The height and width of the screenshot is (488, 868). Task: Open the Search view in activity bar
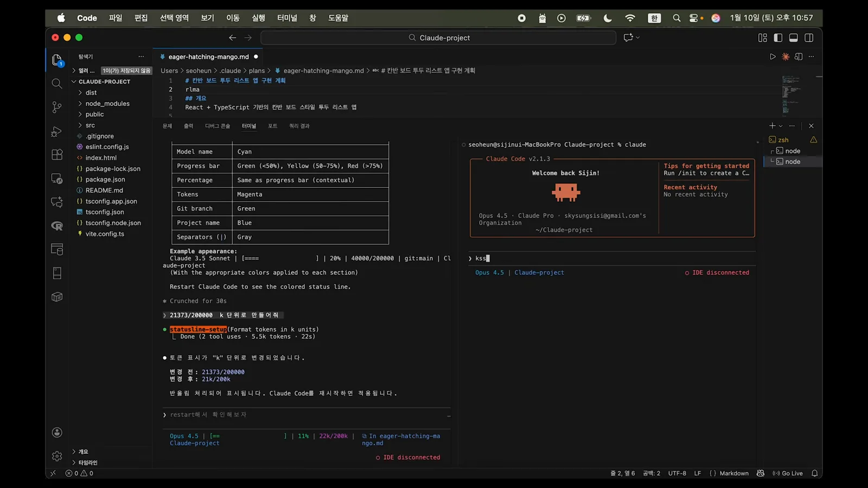point(57,84)
